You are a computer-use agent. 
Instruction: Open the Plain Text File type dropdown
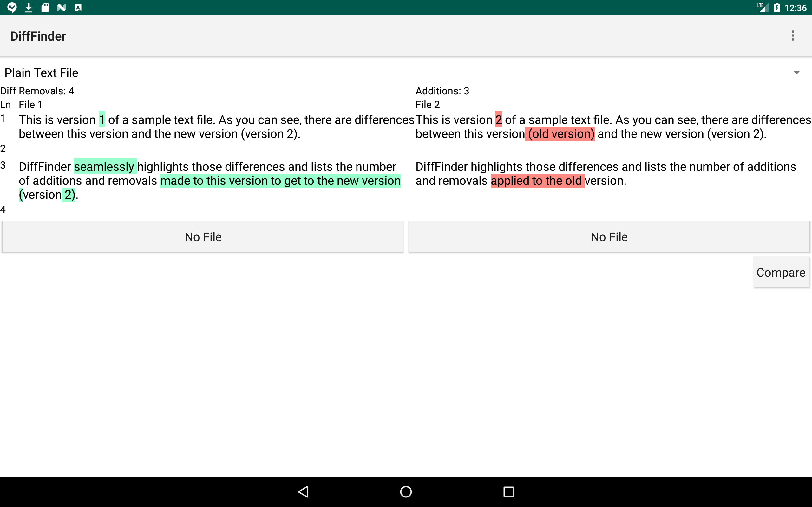pos(42,73)
